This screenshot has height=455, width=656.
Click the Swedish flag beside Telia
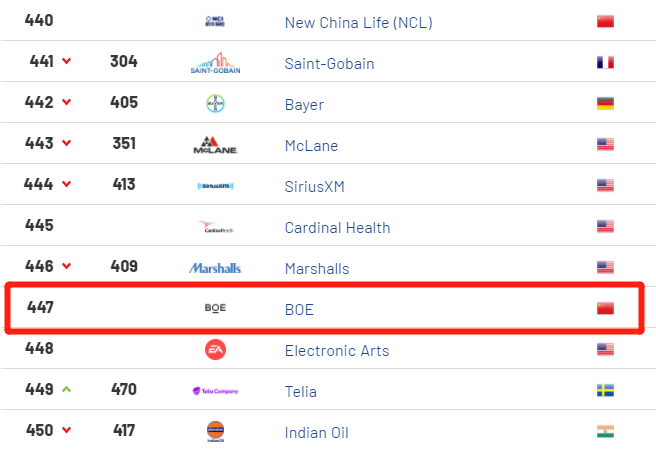coord(605,390)
